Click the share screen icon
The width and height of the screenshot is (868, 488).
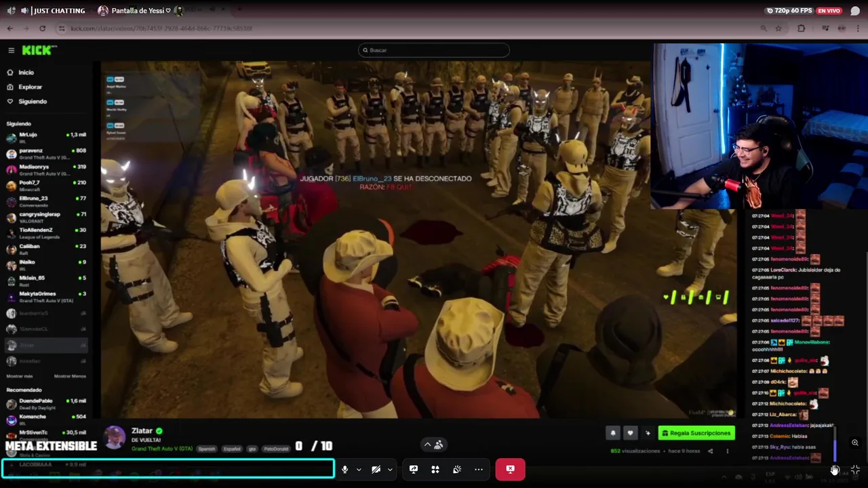pos(414,469)
